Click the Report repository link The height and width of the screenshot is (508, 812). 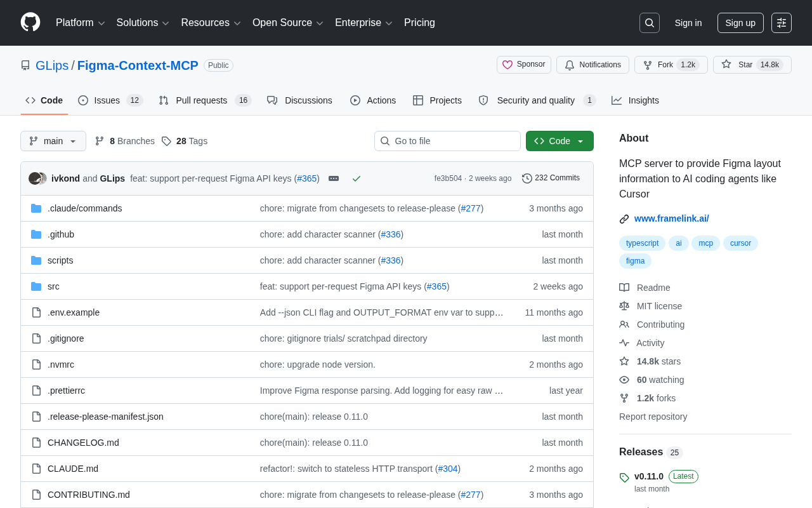point(653,417)
